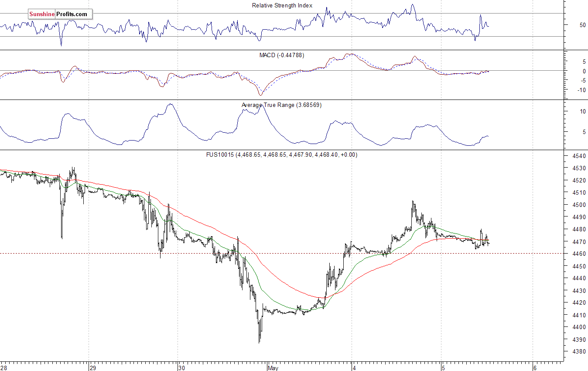The image size is (588, 371).
Task: Click the 30 date label on time axis
Action: pos(182,368)
